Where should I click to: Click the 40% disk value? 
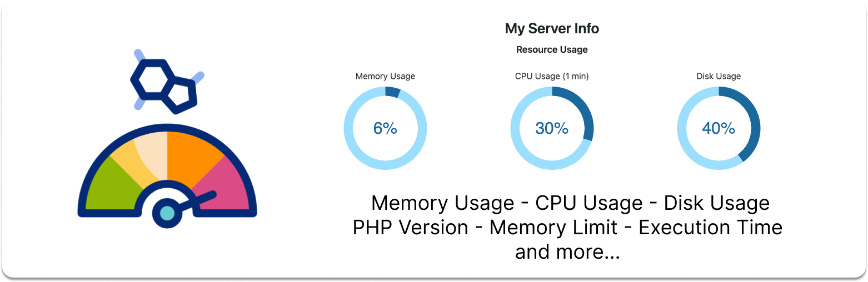click(719, 128)
